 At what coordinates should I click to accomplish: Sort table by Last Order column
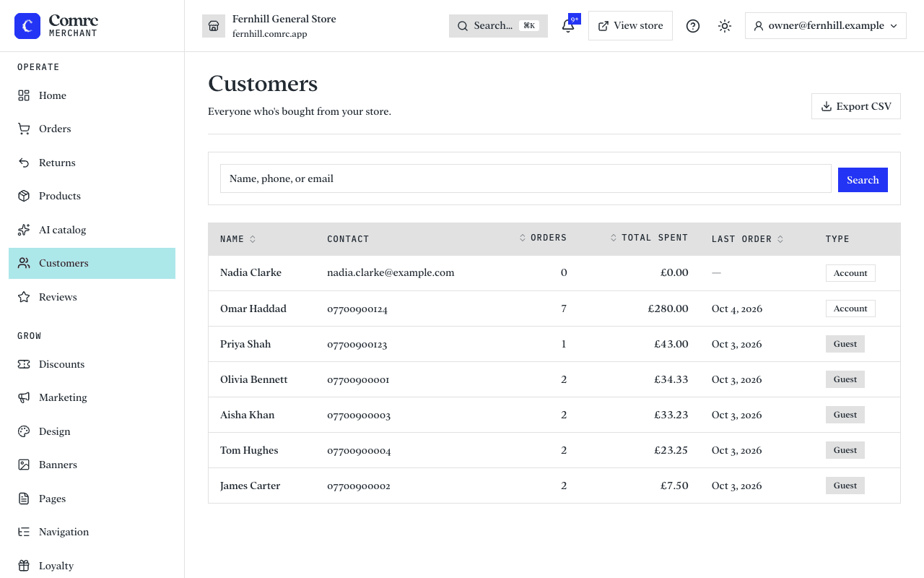coord(748,239)
